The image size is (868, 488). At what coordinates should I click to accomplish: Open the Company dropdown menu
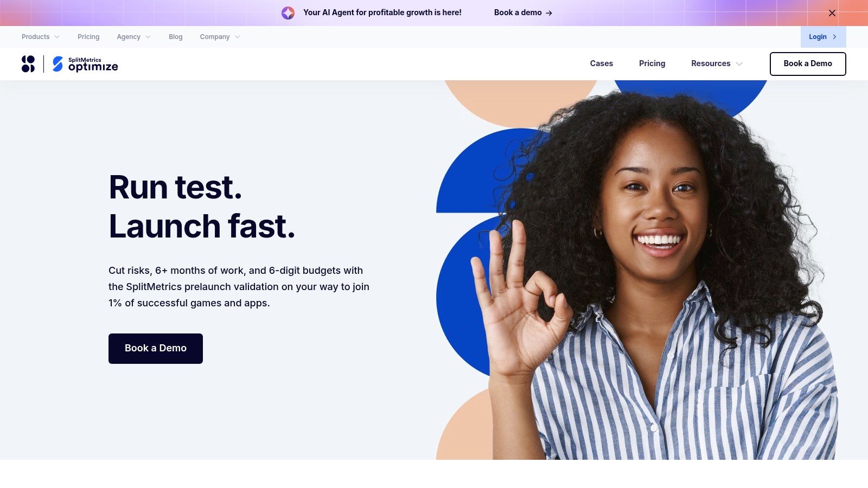click(x=220, y=37)
